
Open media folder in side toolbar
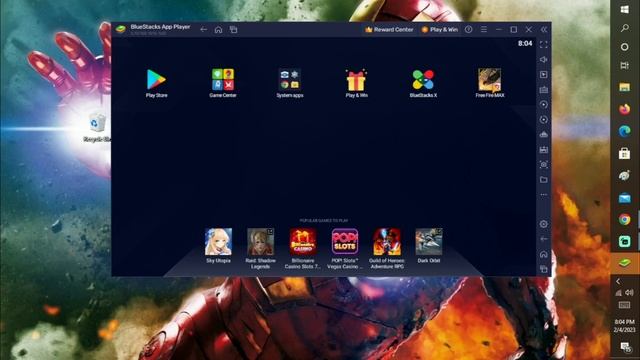[x=544, y=180]
